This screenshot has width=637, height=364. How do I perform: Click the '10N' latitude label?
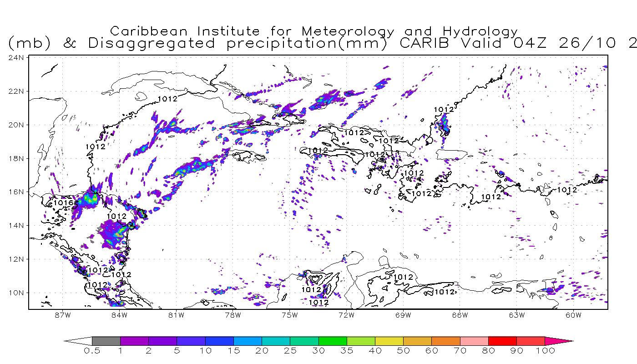tap(15, 293)
